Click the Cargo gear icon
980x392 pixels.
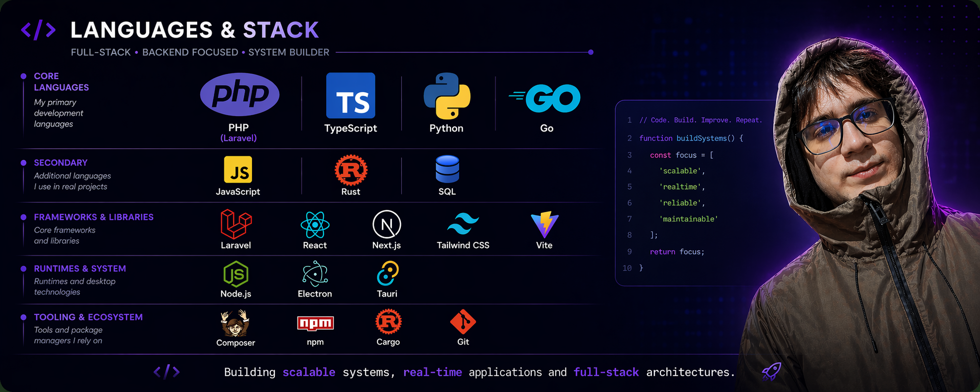388,322
